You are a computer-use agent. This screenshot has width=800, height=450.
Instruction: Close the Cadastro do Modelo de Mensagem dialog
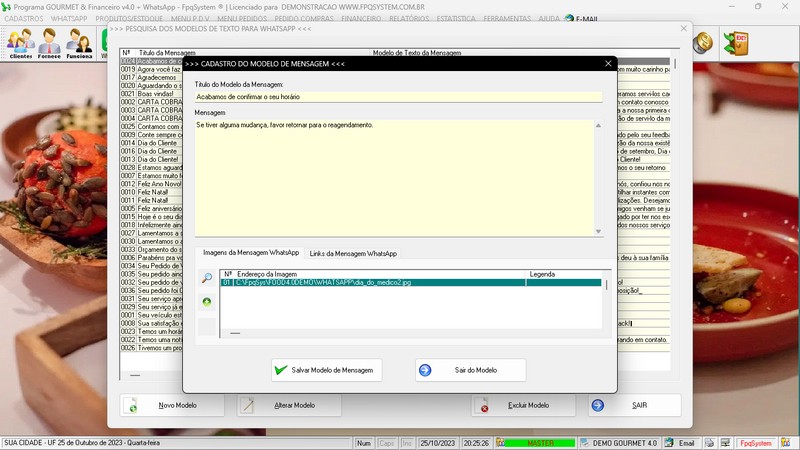(x=608, y=64)
